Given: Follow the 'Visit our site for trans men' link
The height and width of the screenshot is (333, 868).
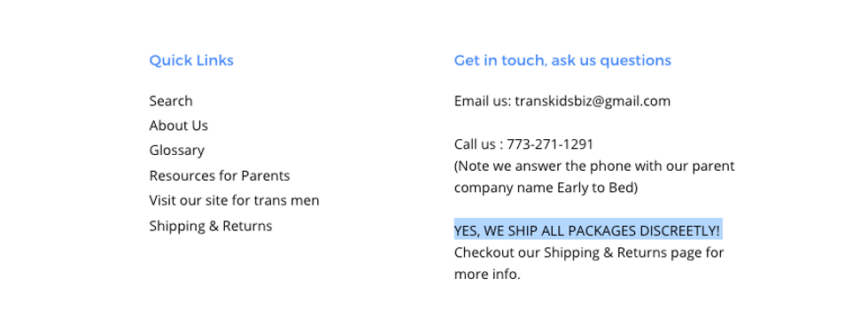Looking at the screenshot, I should tap(234, 200).
